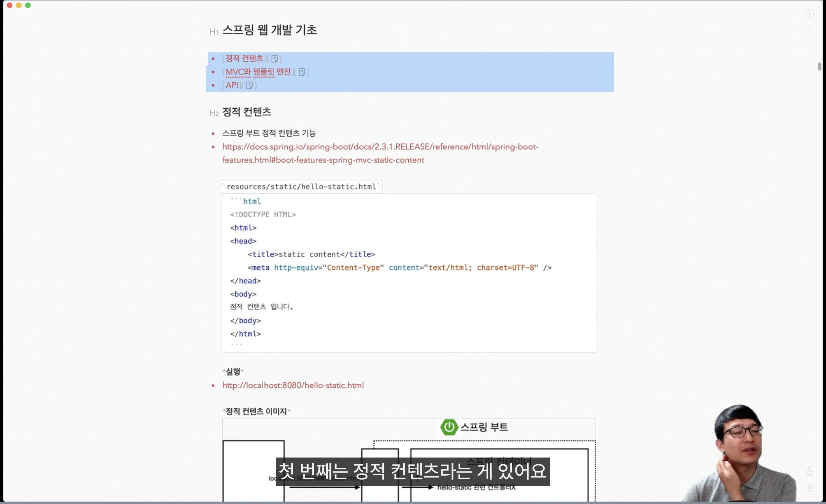Click the meta http-equiv Content-Type line
This screenshot has height=504, width=826.
point(400,268)
